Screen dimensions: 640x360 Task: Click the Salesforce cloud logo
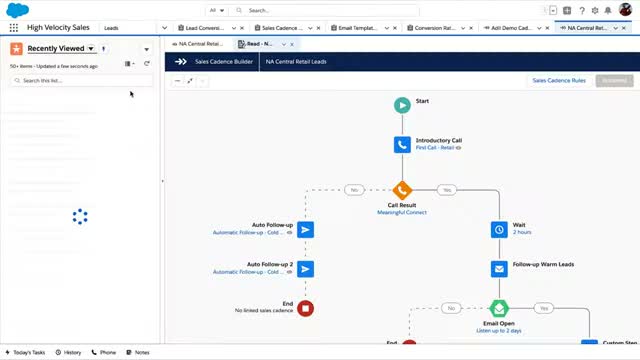18,10
